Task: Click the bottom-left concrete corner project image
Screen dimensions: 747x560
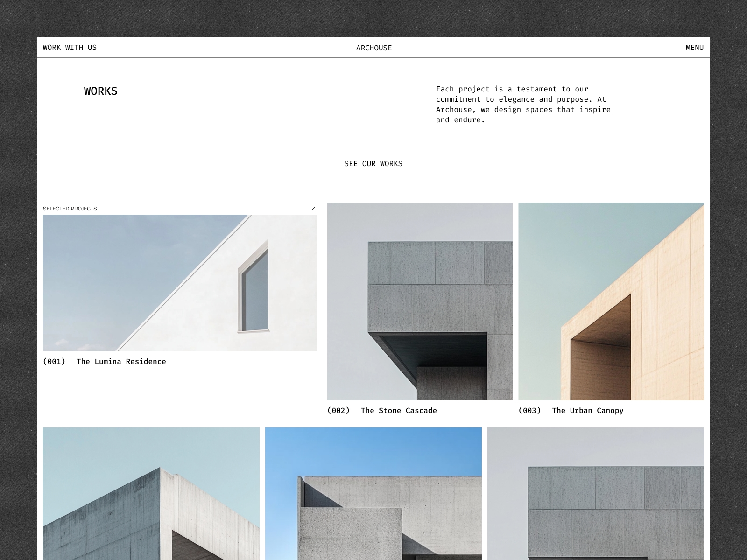Action: 151,495
